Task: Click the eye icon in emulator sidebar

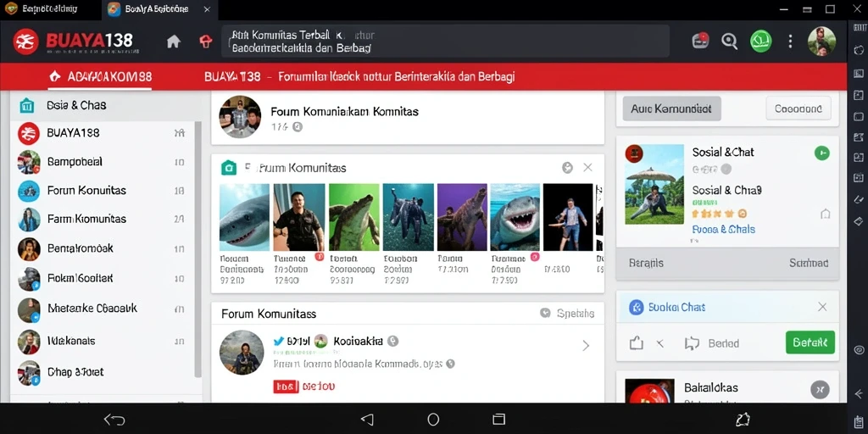Action: 859,349
